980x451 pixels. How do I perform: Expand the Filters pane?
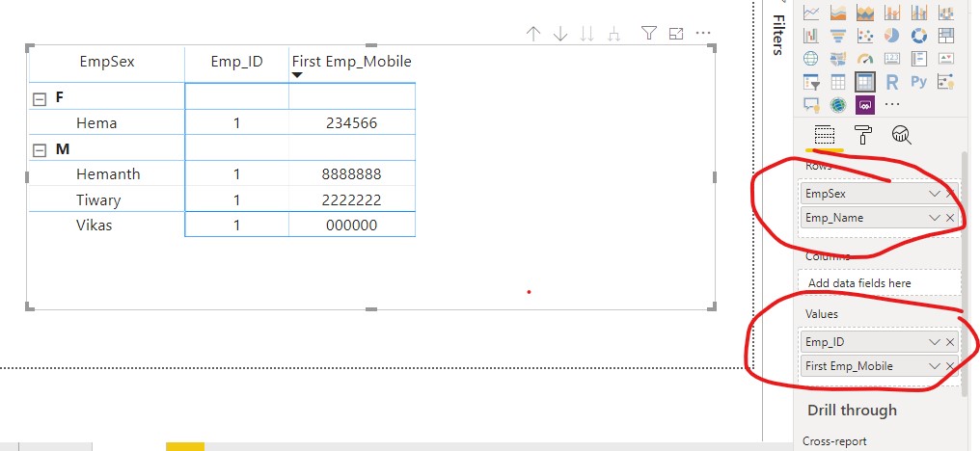tap(778, 35)
